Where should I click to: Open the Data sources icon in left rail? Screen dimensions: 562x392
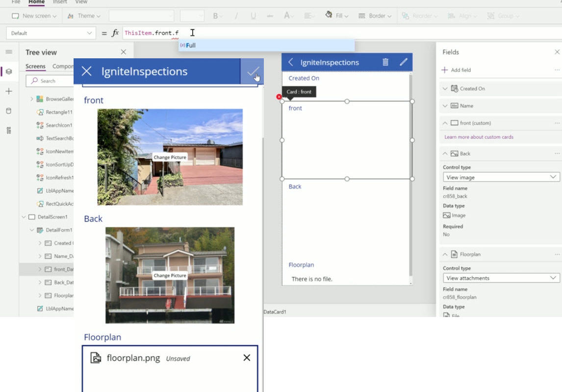point(9,111)
